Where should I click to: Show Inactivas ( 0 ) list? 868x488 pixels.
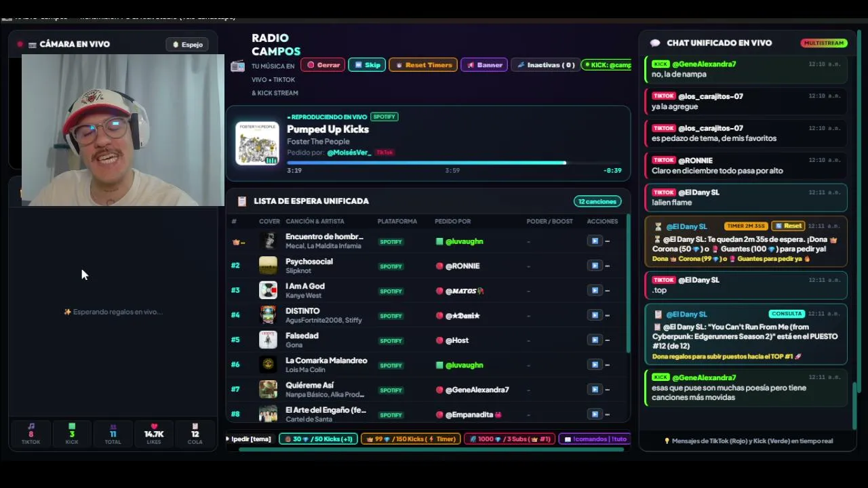click(545, 65)
